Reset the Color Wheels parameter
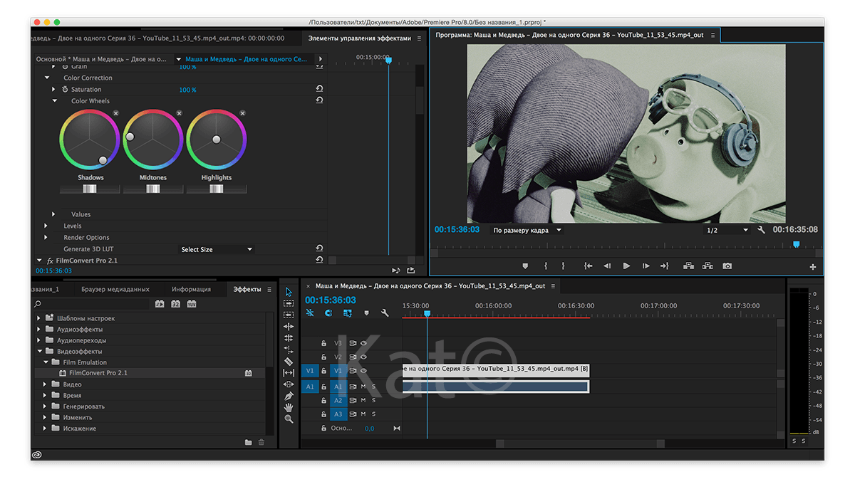This screenshot has height=504, width=855. (319, 101)
